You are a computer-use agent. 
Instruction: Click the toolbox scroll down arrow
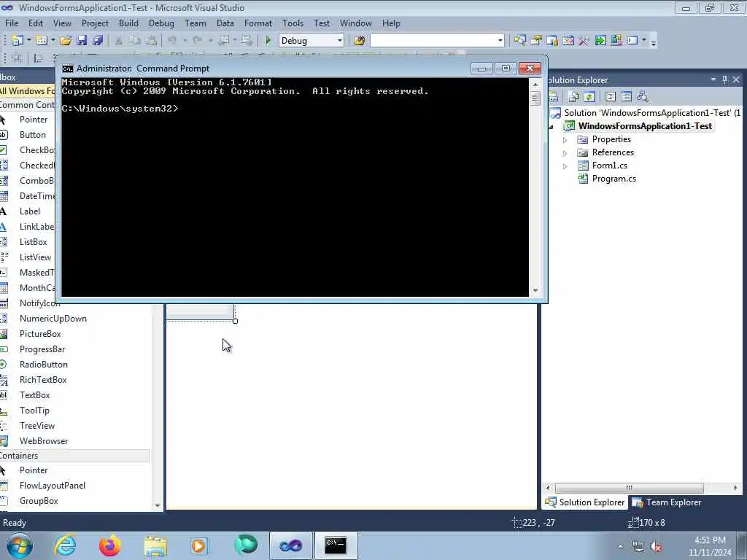click(x=158, y=506)
